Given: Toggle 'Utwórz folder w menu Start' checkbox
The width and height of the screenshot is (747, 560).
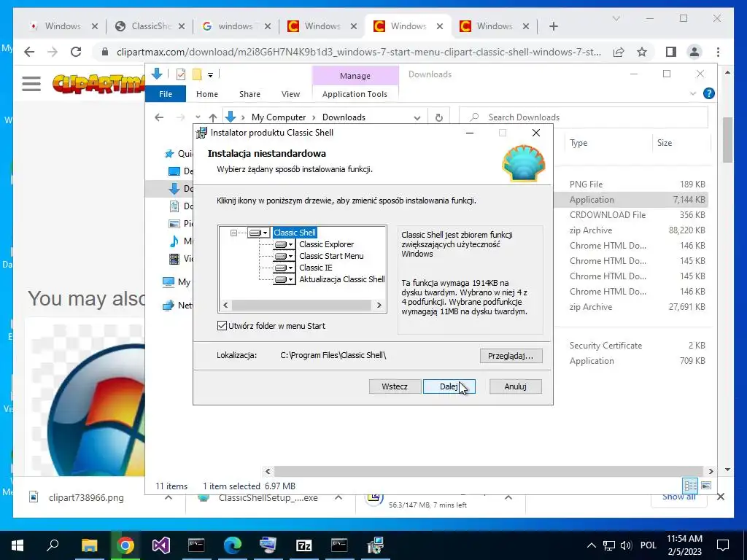Looking at the screenshot, I should pyautogui.click(x=222, y=326).
